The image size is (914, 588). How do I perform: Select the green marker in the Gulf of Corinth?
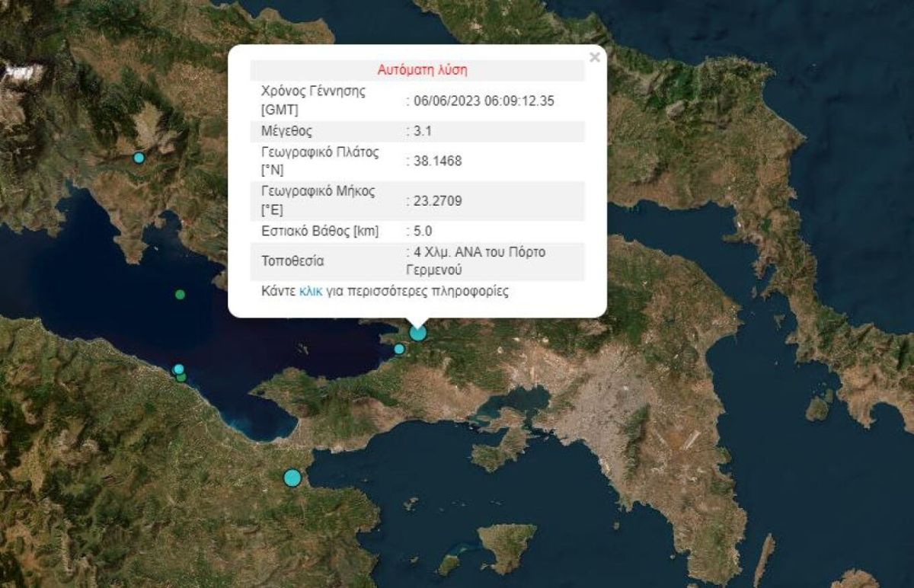point(180,294)
